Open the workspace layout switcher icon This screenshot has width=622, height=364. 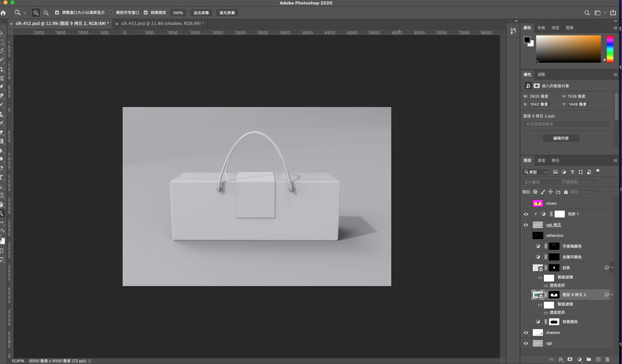pyautogui.click(x=597, y=12)
